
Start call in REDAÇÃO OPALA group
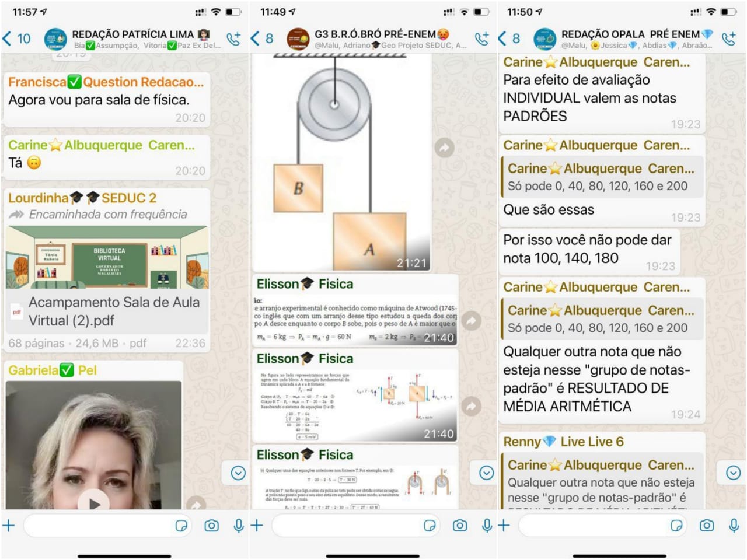(x=729, y=38)
